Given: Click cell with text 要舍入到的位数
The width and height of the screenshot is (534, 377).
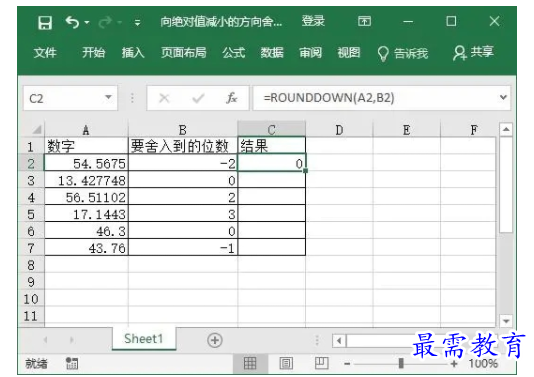Looking at the screenshot, I should (x=183, y=146).
